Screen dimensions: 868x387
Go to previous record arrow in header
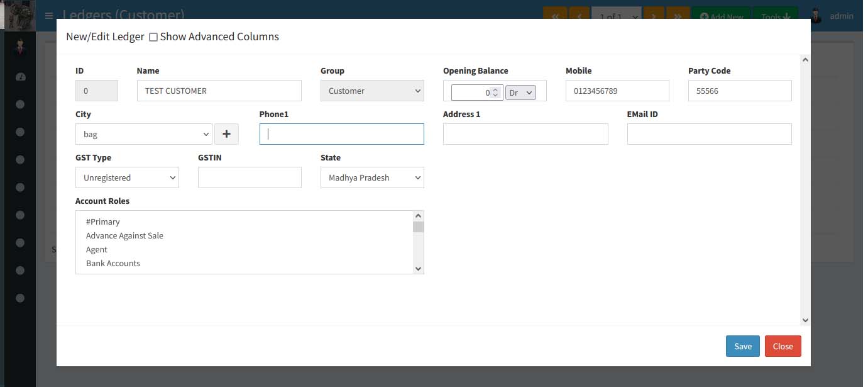[579, 16]
